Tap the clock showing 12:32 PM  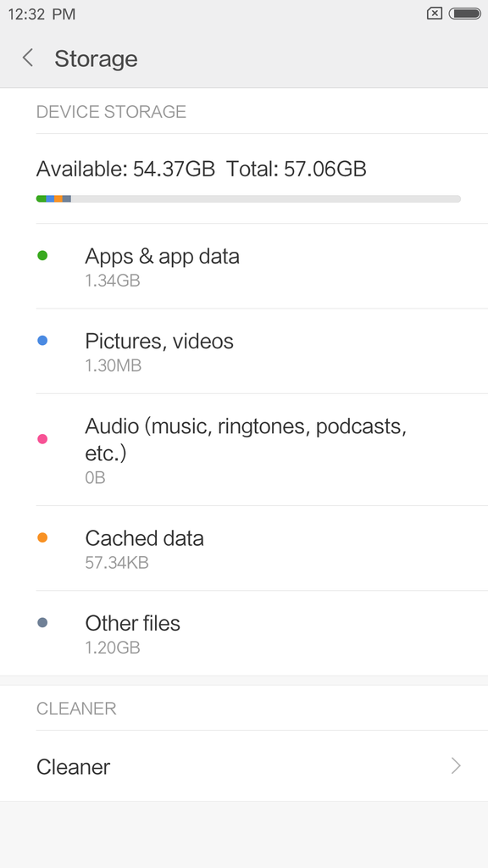42,14
